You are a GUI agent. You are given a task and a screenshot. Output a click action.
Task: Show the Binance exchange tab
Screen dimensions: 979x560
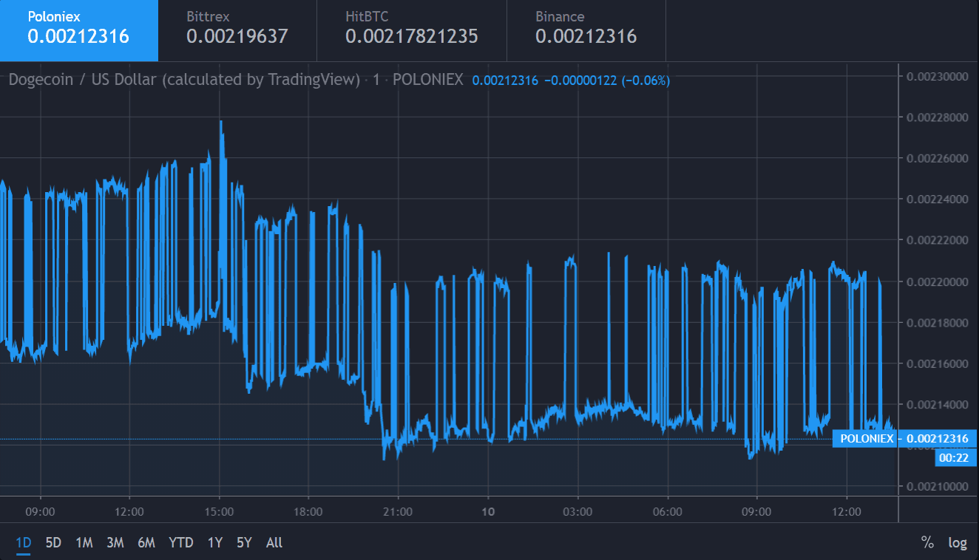coord(586,30)
